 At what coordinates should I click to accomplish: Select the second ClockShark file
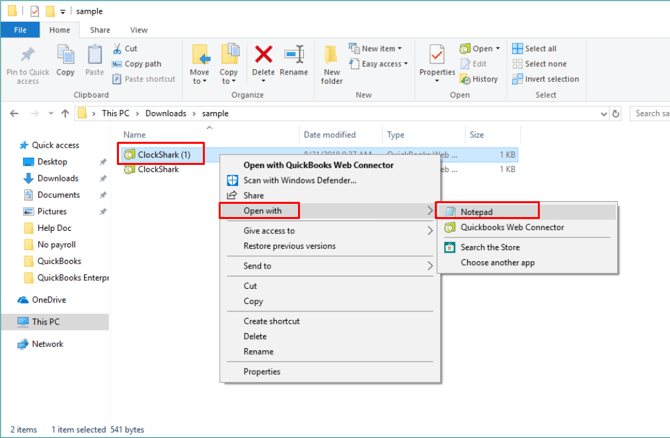158,170
